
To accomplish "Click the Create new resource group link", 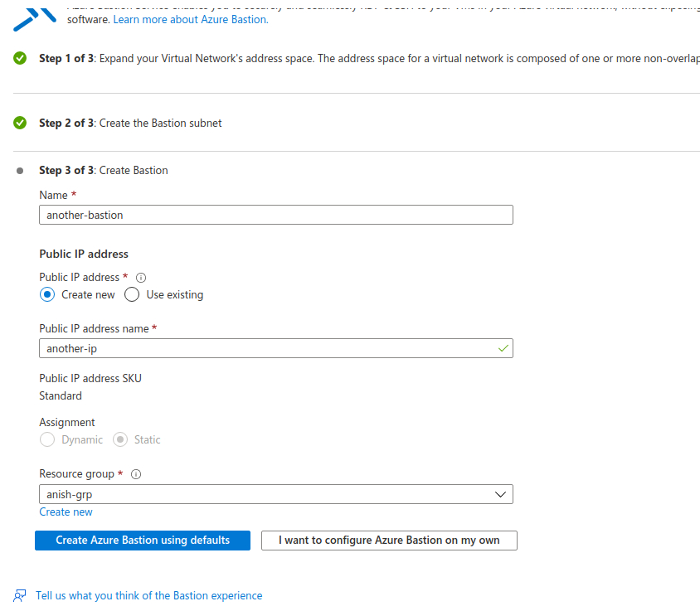I will [x=66, y=512].
